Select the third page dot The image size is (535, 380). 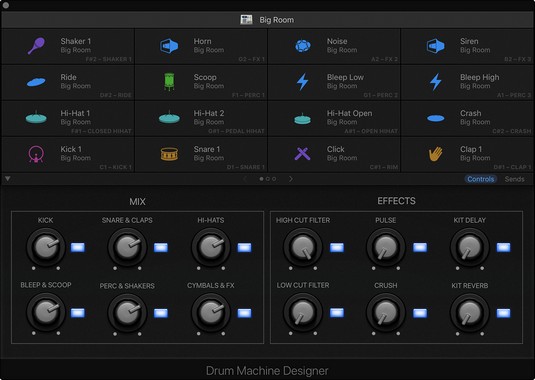click(x=274, y=179)
